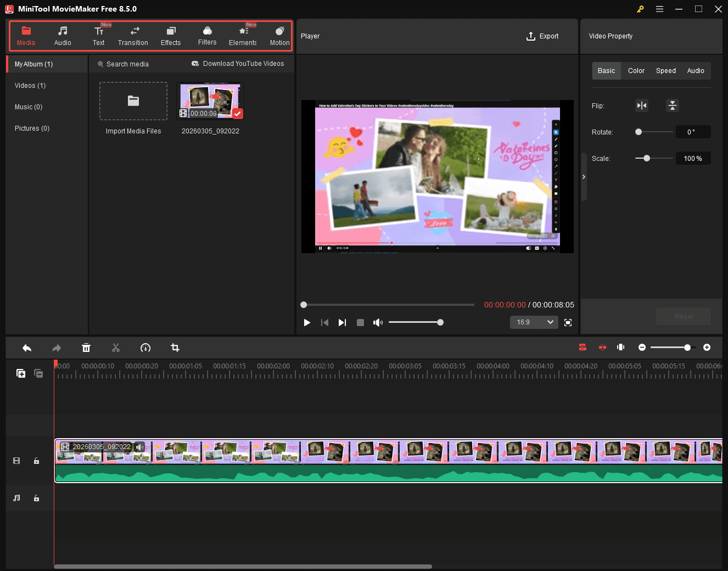
Task: Flip the video vertically
Action: [x=673, y=105]
